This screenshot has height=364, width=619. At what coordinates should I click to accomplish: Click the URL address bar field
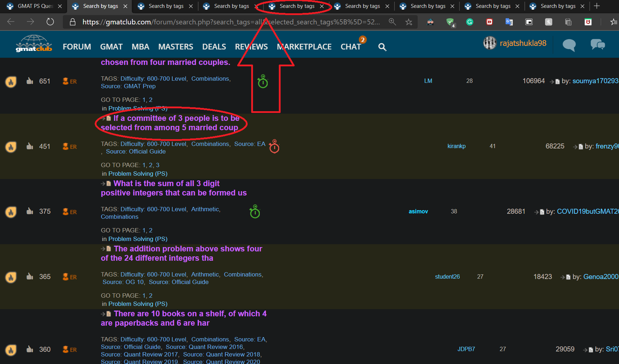(x=230, y=22)
